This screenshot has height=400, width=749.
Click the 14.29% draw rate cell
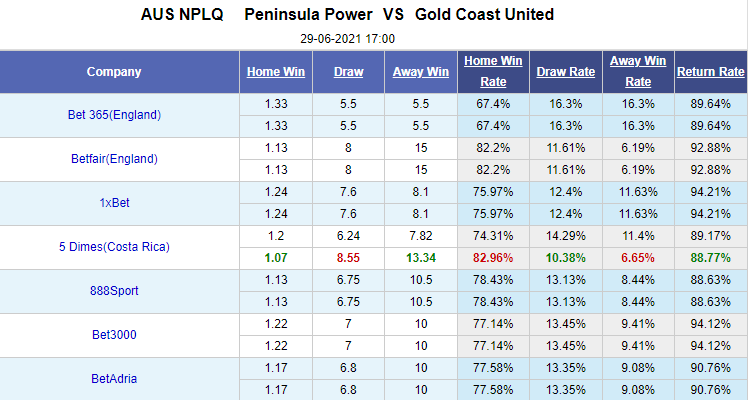click(x=566, y=236)
